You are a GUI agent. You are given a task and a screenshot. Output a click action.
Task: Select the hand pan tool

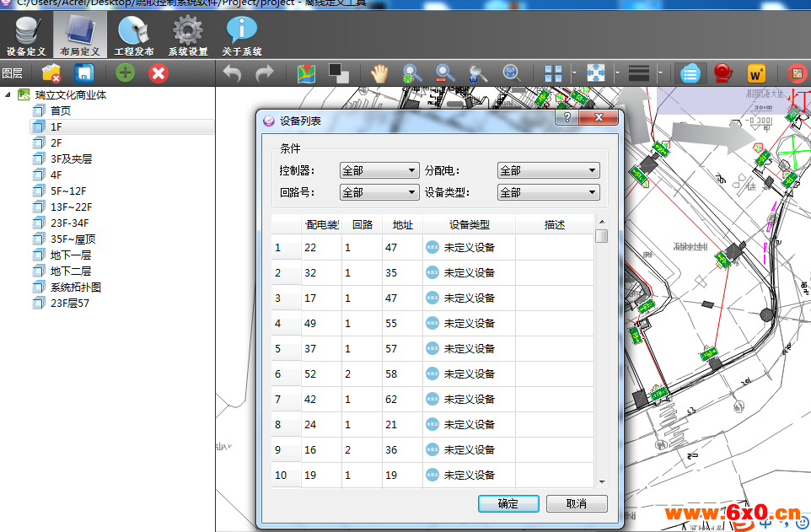pos(379,73)
